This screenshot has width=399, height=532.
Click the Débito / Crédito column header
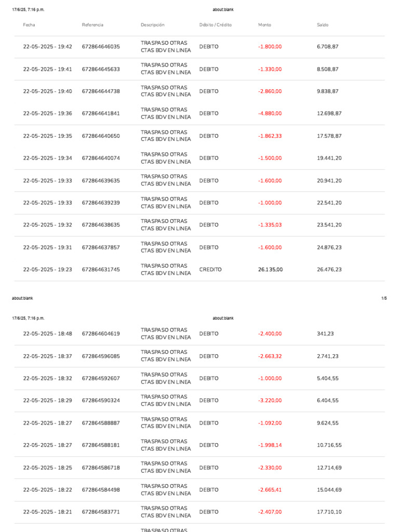coord(216,25)
